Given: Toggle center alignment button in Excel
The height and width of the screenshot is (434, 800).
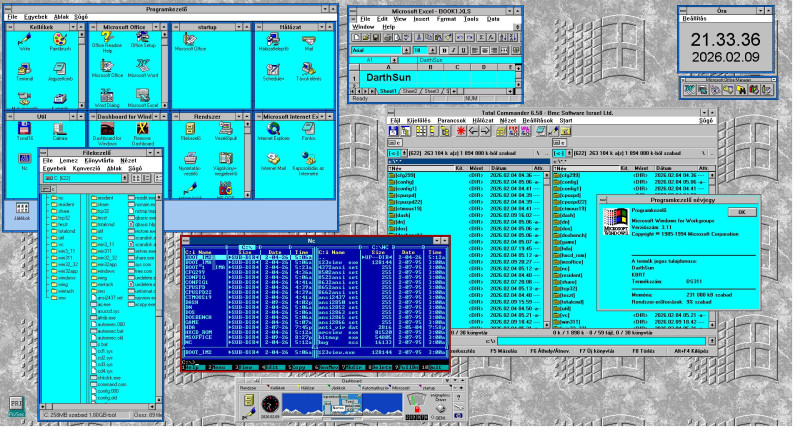Looking at the screenshot, I should (485, 50).
